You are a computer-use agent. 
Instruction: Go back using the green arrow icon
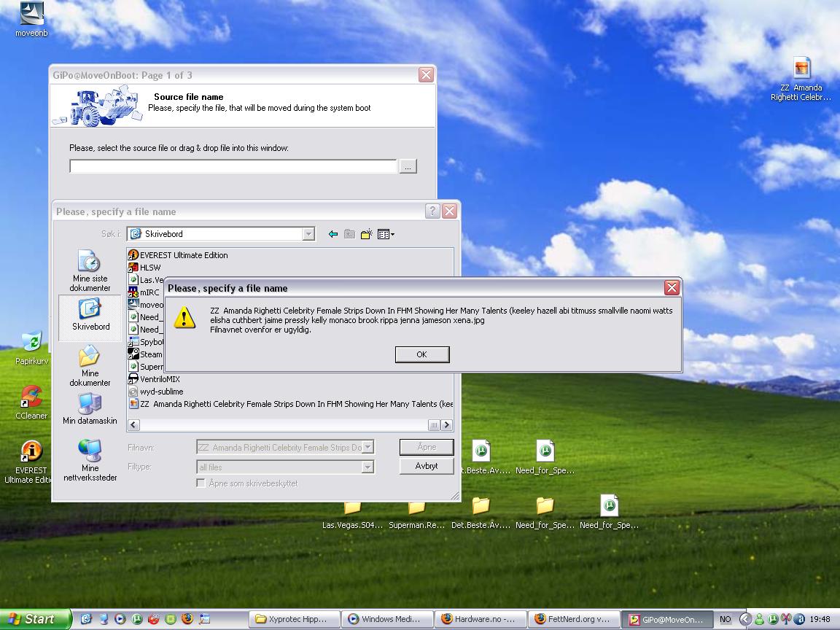tap(333, 234)
